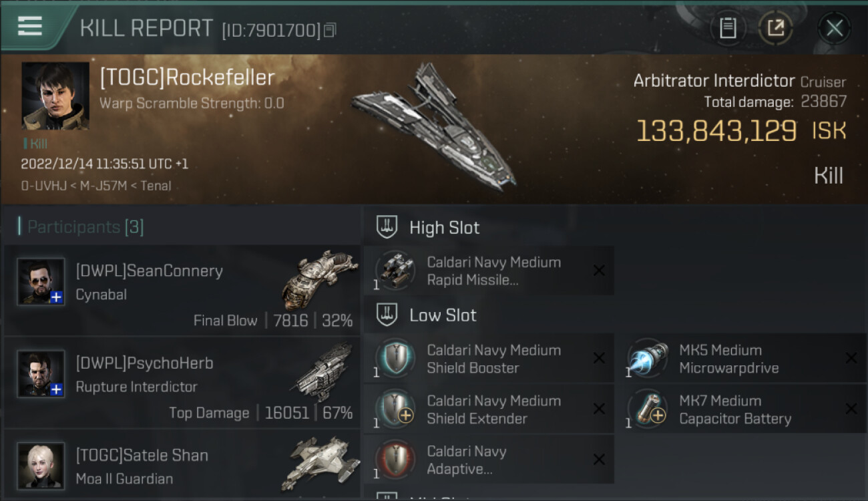This screenshot has height=501, width=868.
Task: Select the Caldari Navy Medium Rapid Missile icon
Action: click(395, 270)
